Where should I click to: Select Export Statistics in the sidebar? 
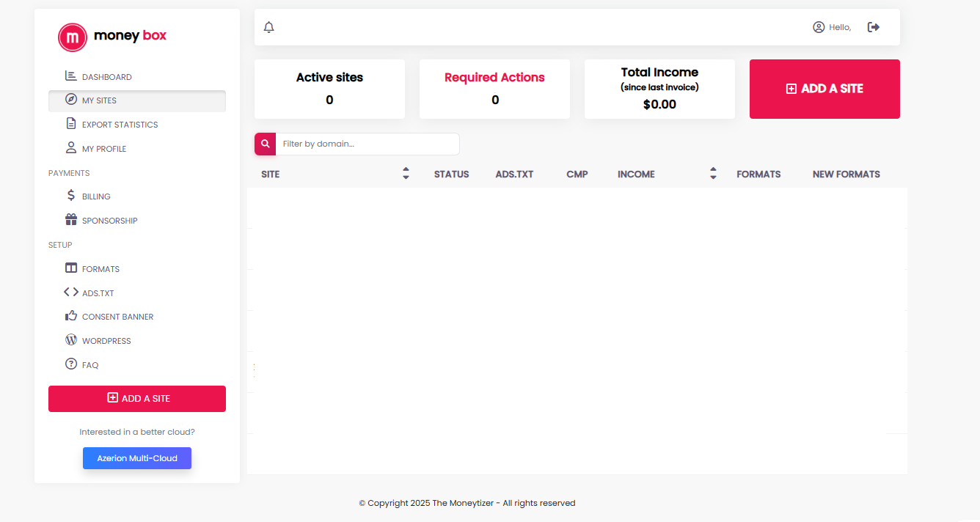(x=120, y=125)
